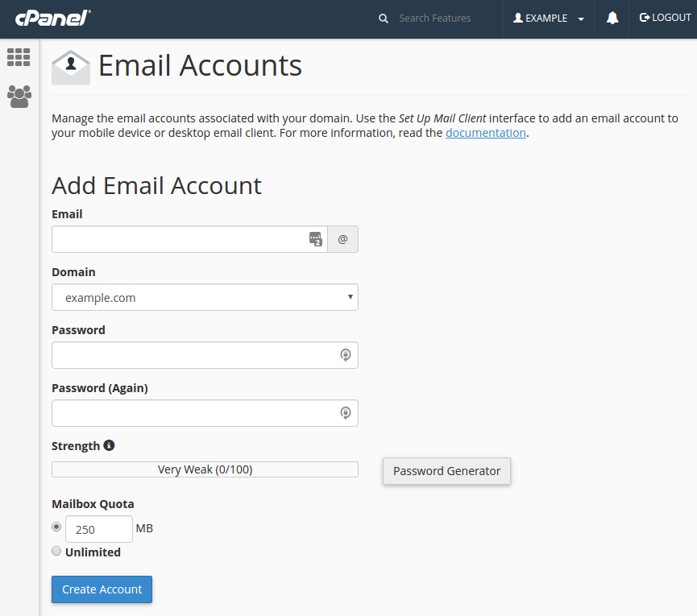The width and height of the screenshot is (697, 616).
Task: Open the Domain dropdown showing example.com
Action: 205,297
